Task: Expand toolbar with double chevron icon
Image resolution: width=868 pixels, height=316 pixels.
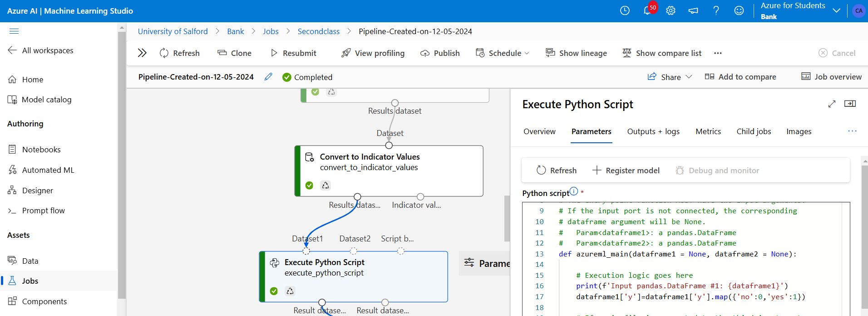Action: tap(142, 53)
